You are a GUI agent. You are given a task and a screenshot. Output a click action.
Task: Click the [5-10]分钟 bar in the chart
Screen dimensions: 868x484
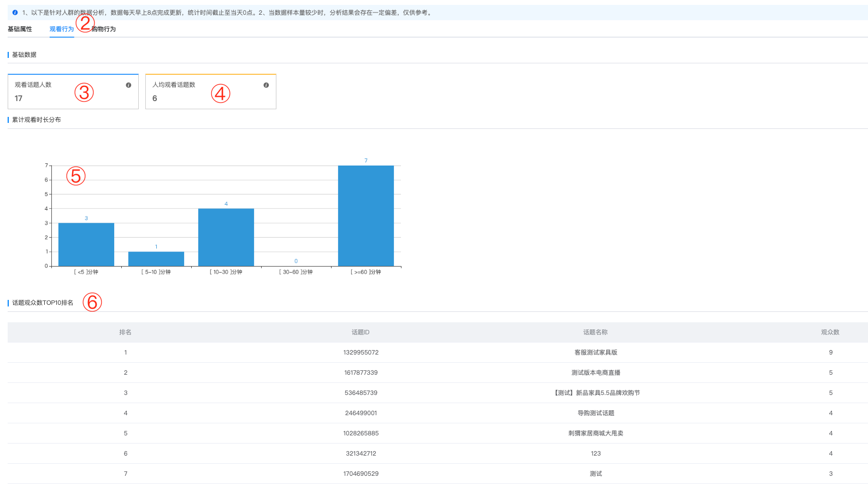[x=156, y=259]
